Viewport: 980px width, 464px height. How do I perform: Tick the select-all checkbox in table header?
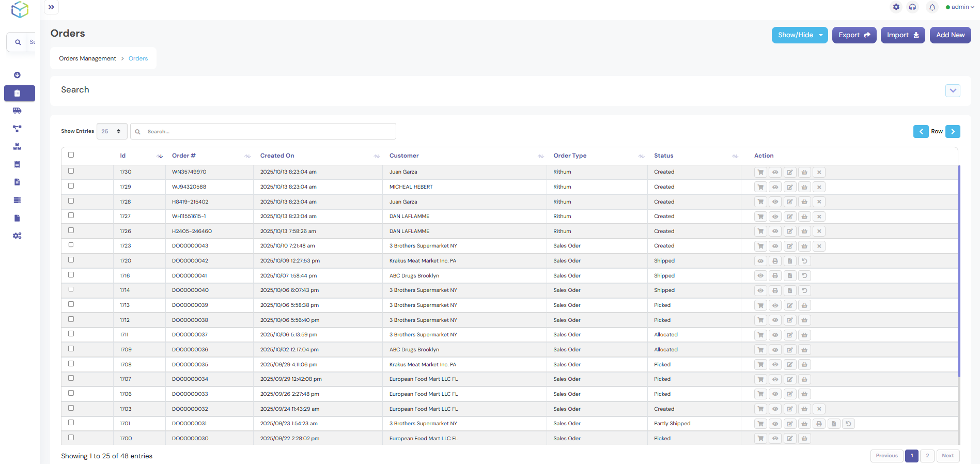(x=71, y=155)
